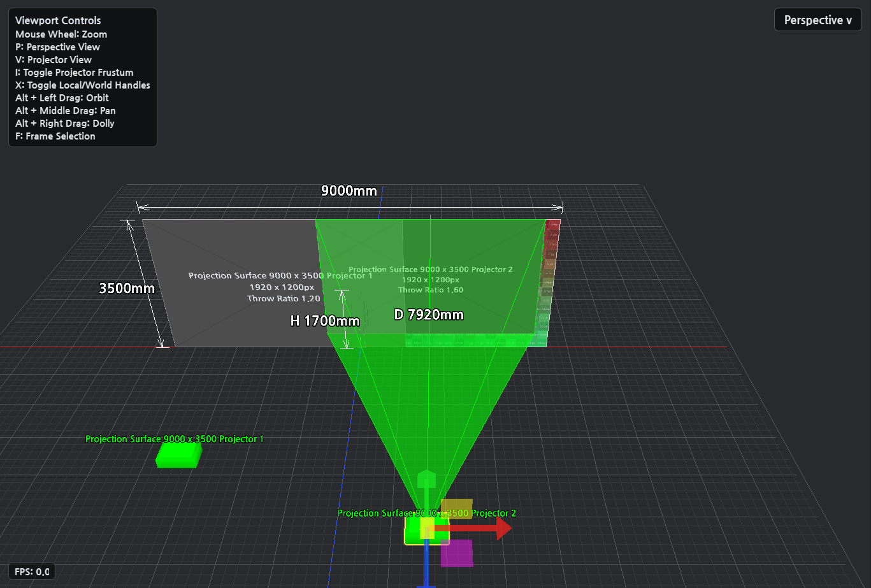Click the Projector 2 green label
This screenshot has width=871, height=588.
tap(426, 513)
